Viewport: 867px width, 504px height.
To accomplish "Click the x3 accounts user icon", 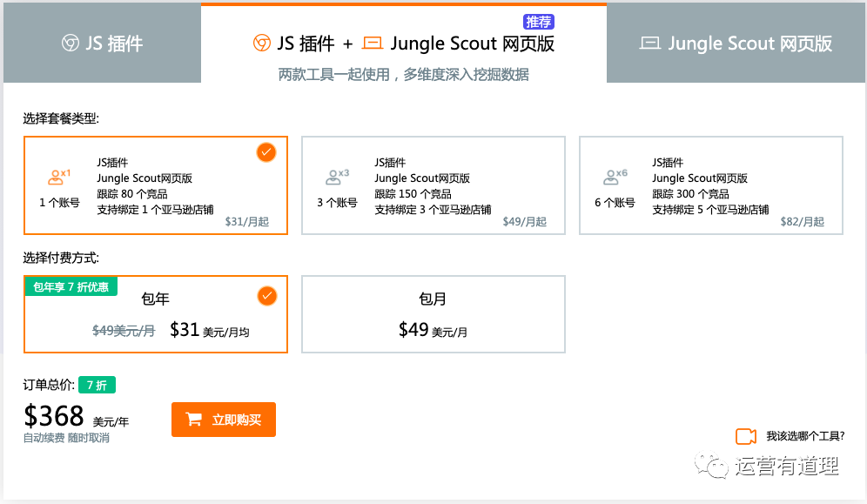I will (334, 178).
